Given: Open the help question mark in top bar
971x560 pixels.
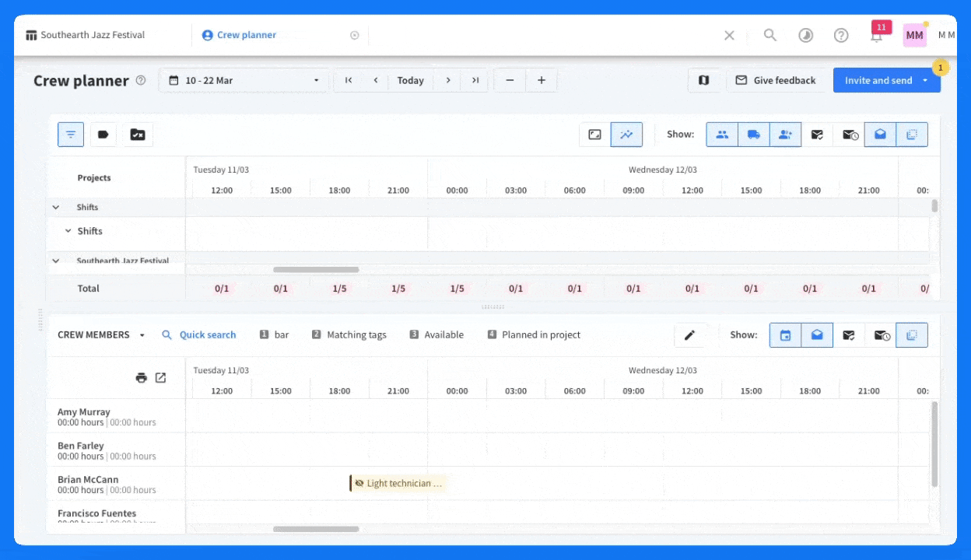Looking at the screenshot, I should (841, 35).
